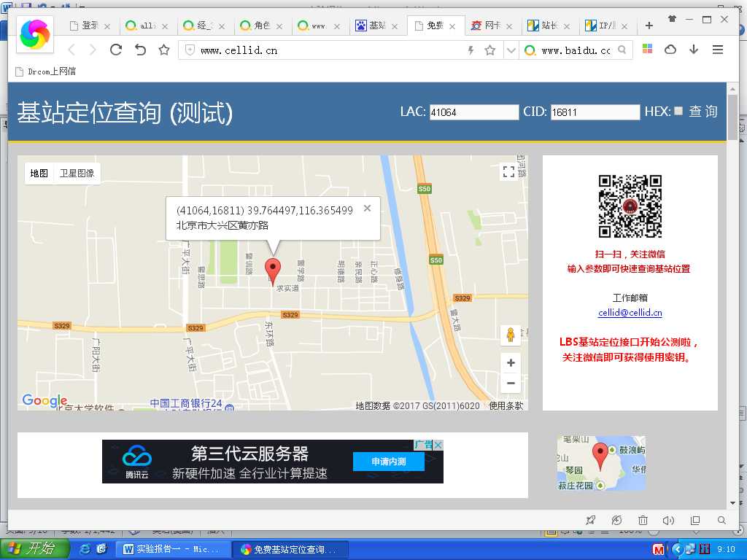
Task: Switch to the 站长 tab
Action: [x=549, y=26]
